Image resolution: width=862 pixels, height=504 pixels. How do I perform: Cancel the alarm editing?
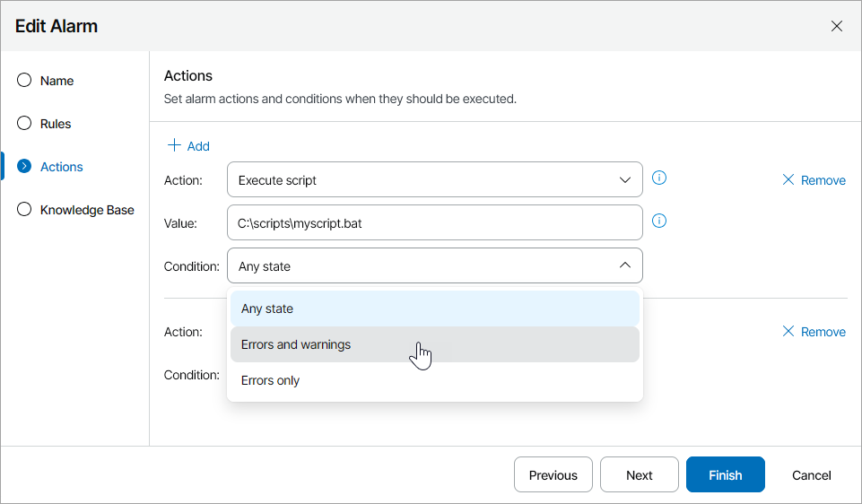[x=812, y=475]
